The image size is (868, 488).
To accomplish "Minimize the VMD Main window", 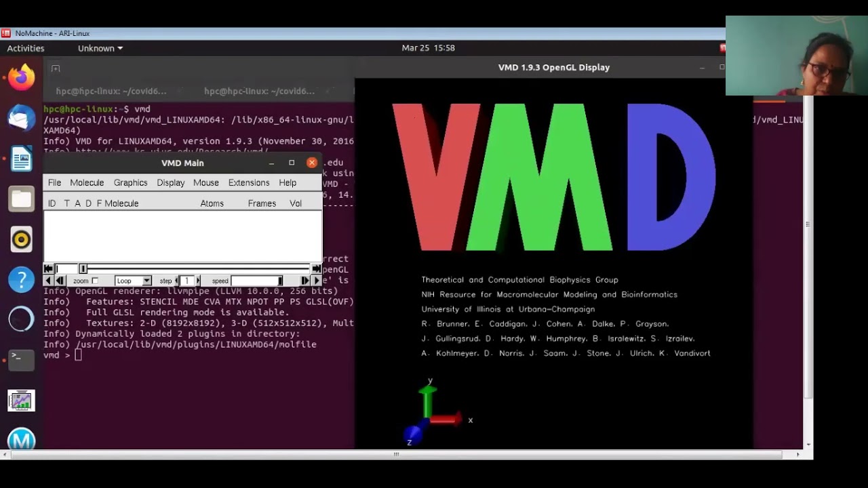I will point(271,163).
